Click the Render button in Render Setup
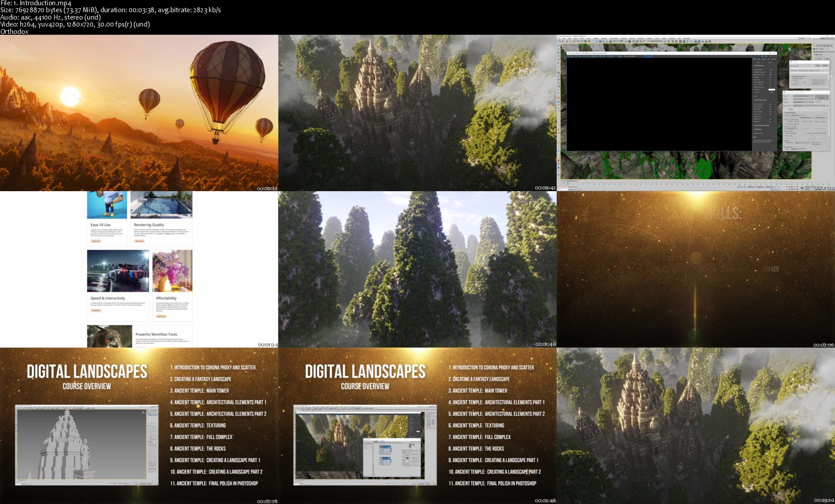Image resolution: width=835 pixels, height=504 pixels. pyautogui.click(x=822, y=97)
